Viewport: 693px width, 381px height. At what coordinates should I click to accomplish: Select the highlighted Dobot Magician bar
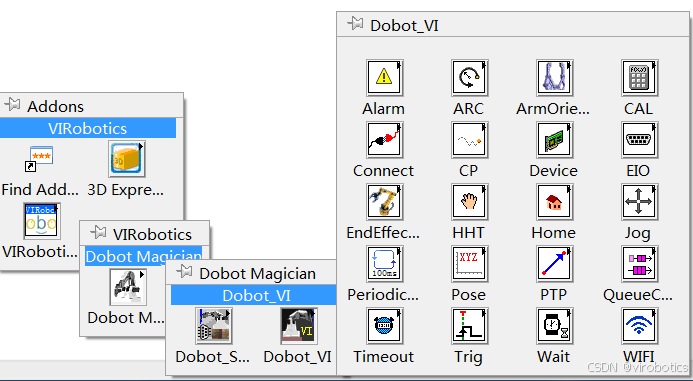(143, 256)
